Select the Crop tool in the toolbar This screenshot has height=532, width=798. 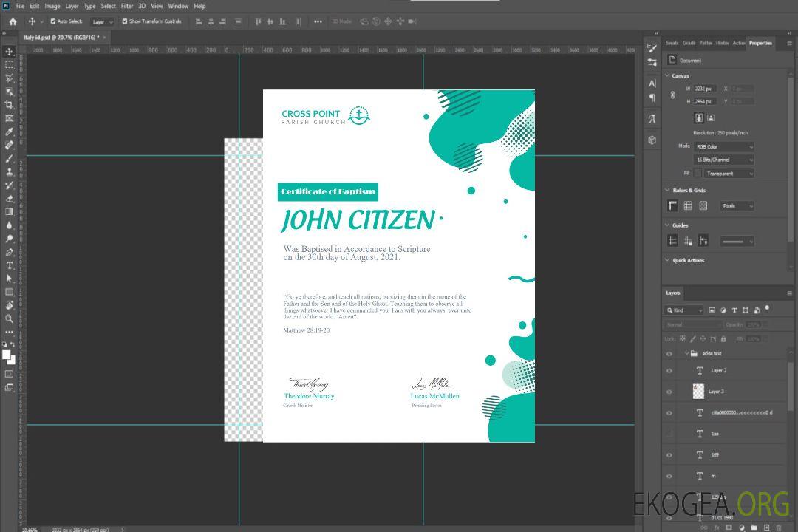tap(10, 105)
